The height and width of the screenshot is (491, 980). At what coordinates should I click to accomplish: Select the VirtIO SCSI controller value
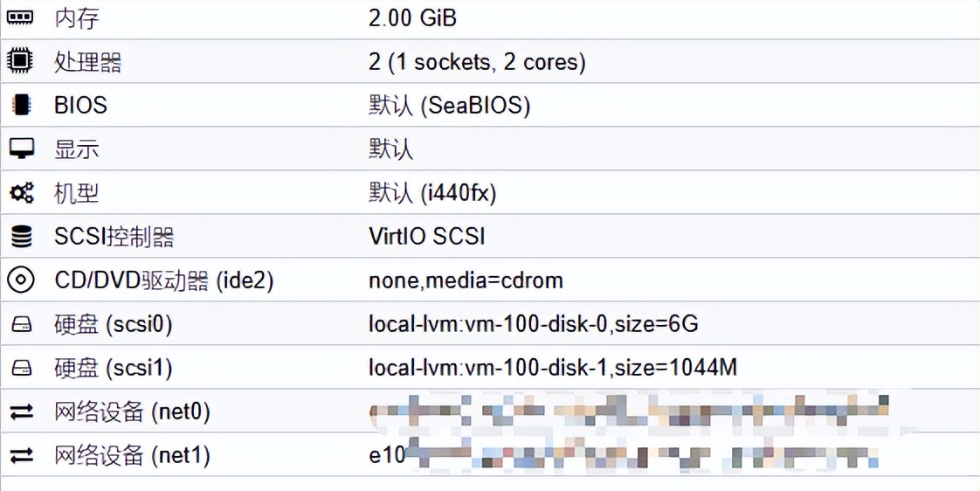[x=426, y=236]
